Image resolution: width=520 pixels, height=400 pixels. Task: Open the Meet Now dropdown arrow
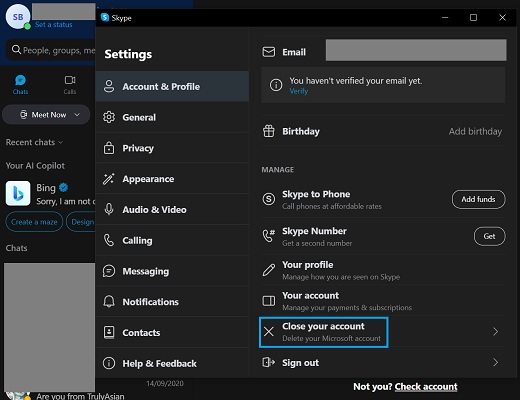point(77,115)
